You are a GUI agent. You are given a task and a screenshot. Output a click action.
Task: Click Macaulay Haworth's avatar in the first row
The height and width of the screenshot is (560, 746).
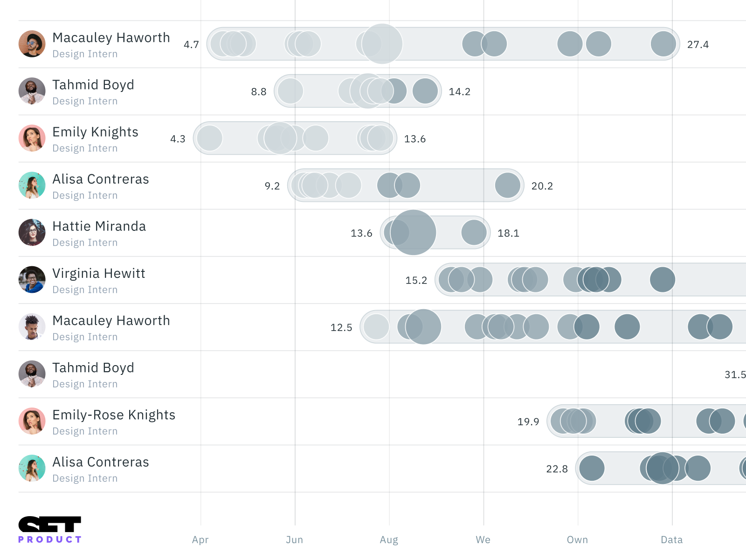pos(32,44)
